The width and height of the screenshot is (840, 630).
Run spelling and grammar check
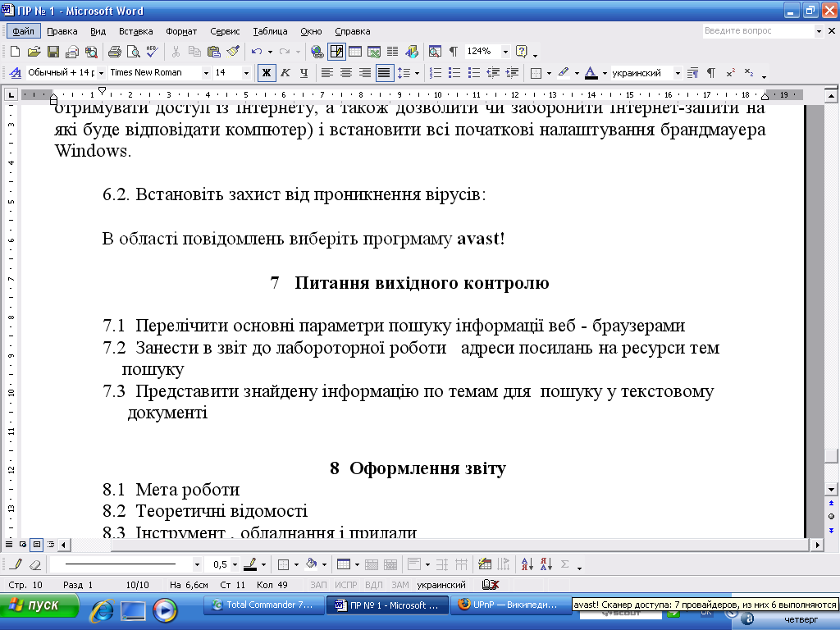tap(152, 52)
